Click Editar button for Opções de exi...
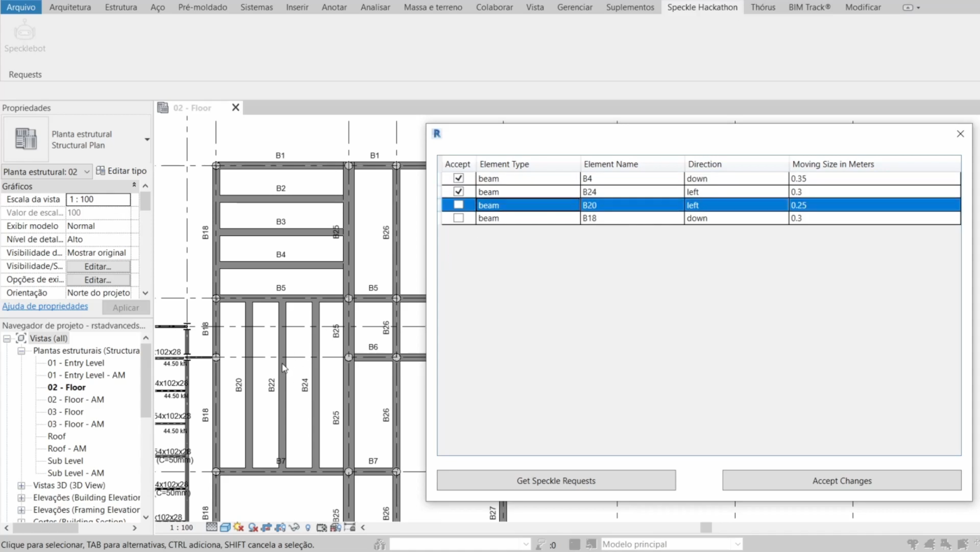The width and height of the screenshot is (980, 552). (98, 280)
